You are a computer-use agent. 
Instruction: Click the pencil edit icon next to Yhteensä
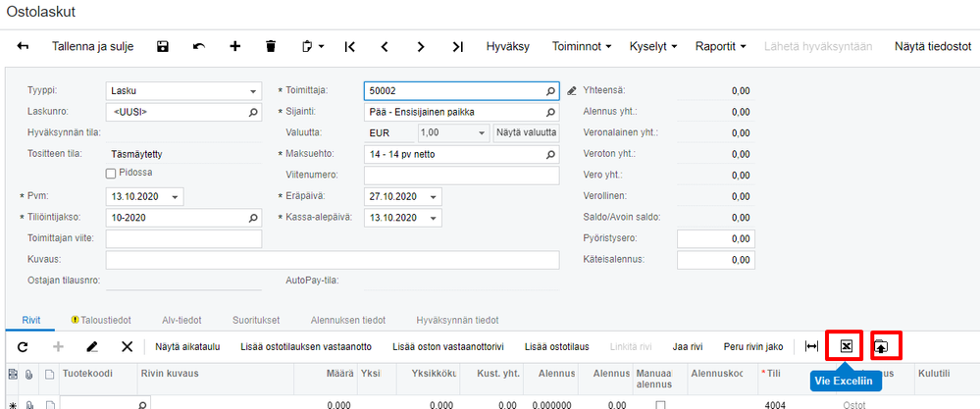[571, 91]
